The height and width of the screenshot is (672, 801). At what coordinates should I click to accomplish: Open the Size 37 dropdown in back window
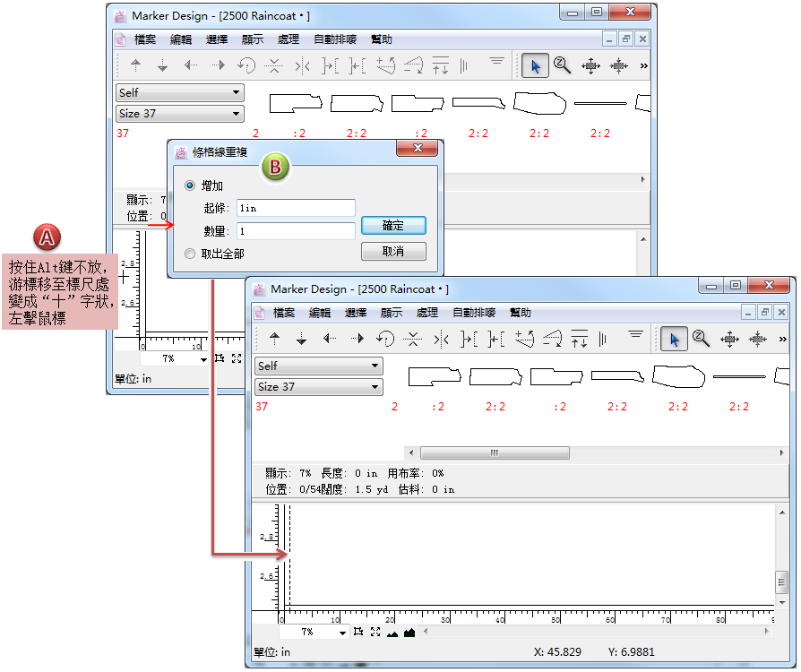(180, 114)
